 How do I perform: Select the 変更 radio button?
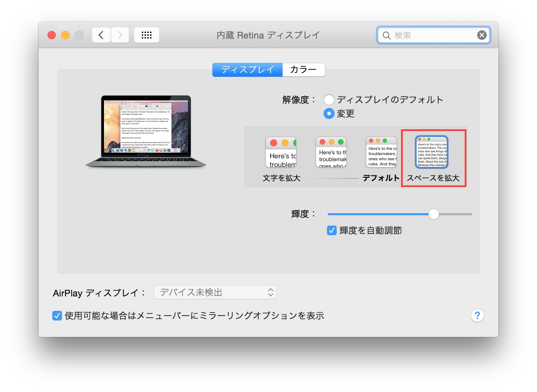click(x=329, y=113)
